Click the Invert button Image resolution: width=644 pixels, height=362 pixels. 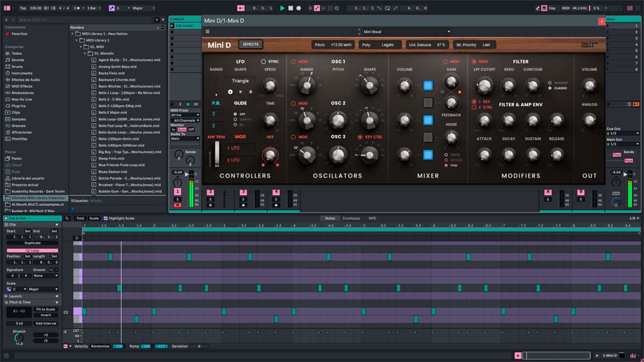pos(46,315)
